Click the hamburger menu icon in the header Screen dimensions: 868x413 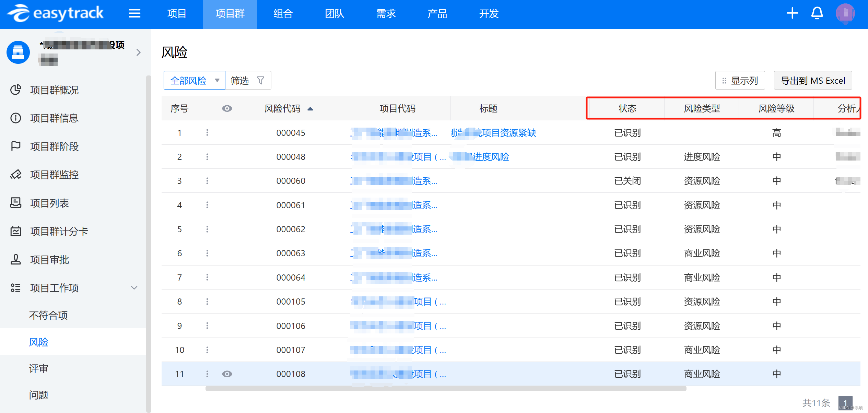coord(134,14)
